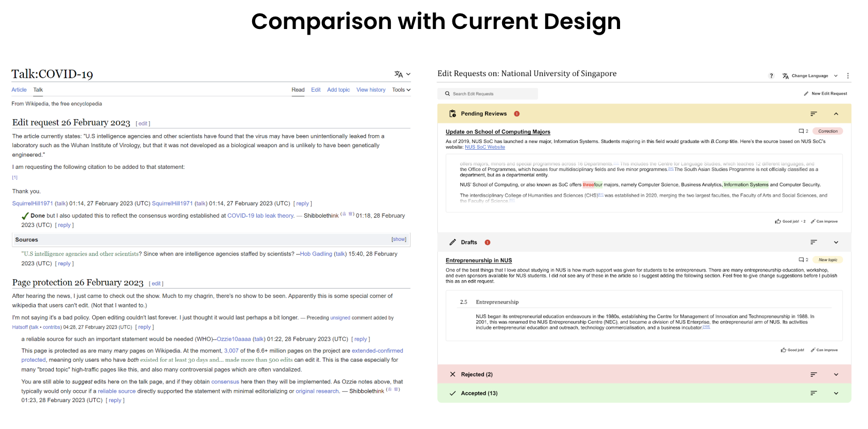Click the sort icon in Pending Reviews

click(814, 114)
